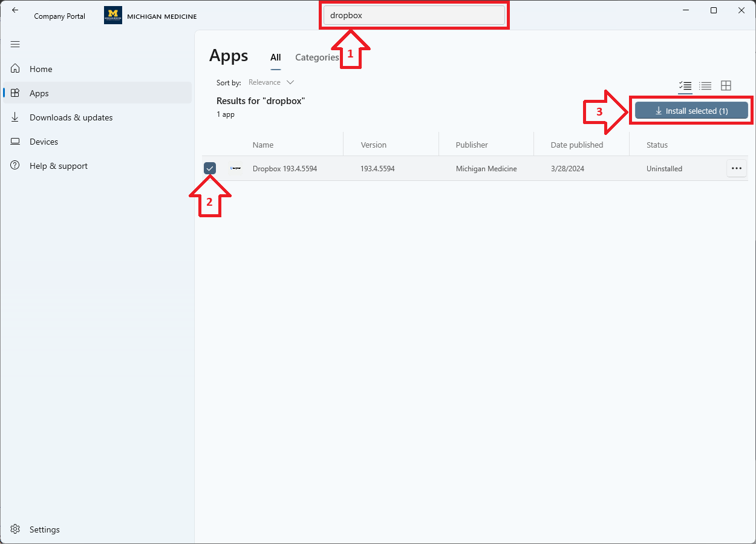Click the Install selected (1) button
The image size is (756, 544).
coord(691,111)
